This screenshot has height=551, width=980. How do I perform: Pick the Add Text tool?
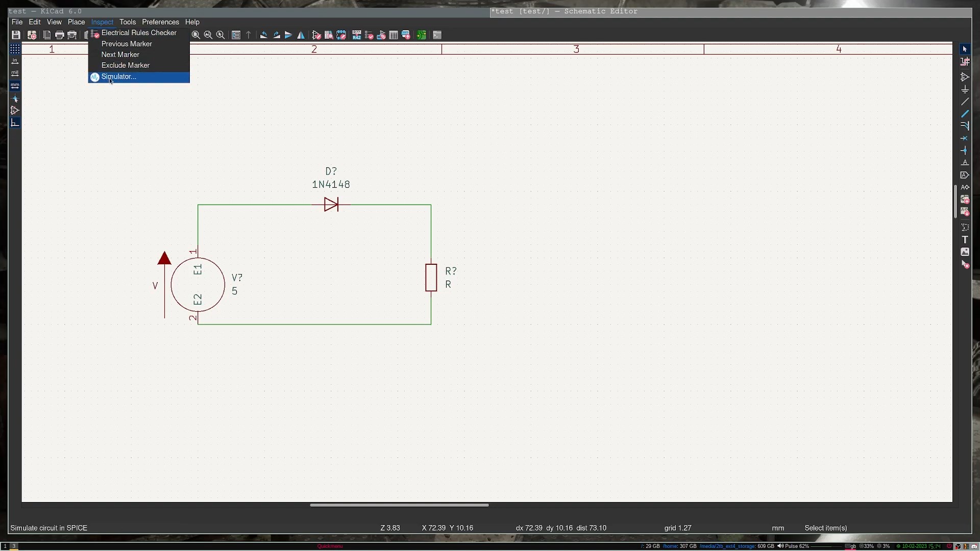965,240
